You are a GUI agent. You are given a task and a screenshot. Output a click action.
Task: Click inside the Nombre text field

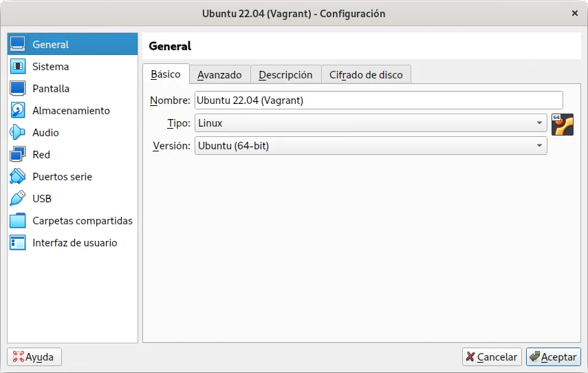point(378,100)
